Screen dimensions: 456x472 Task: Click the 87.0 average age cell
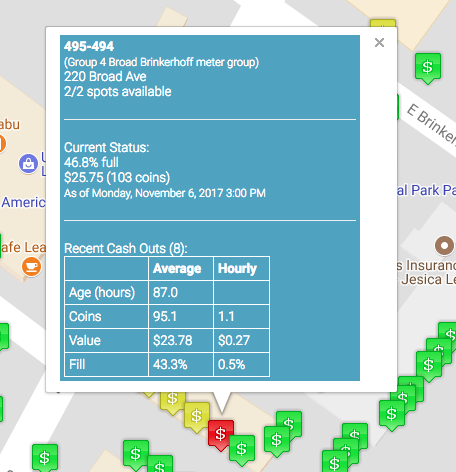(181, 293)
